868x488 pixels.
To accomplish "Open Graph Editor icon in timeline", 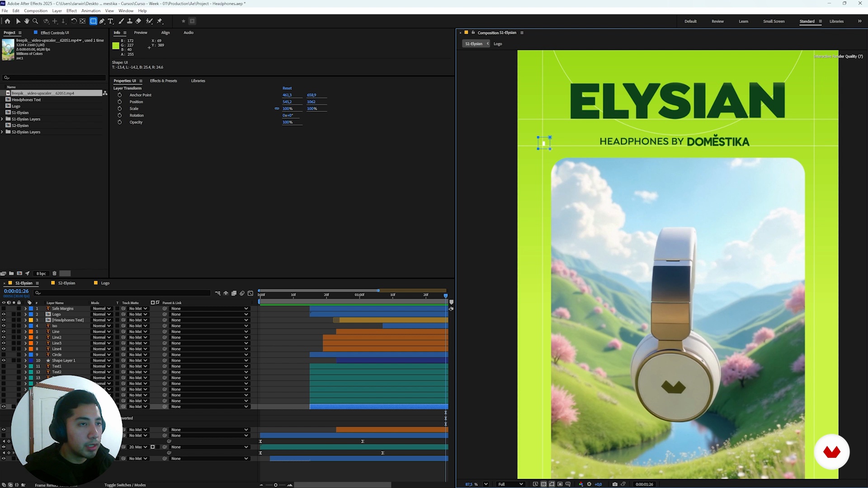I will 250,293.
